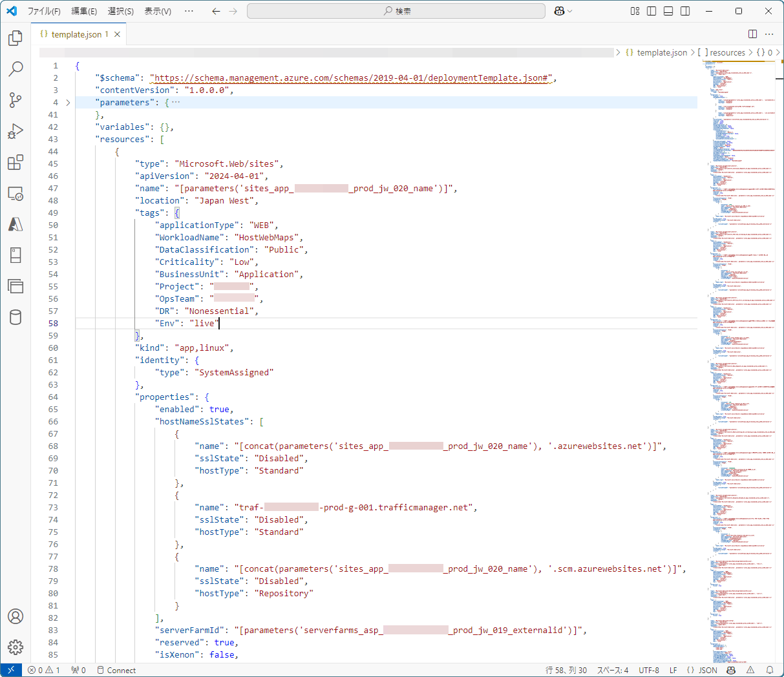Open the Source Control view
Screen dimensions: 784x677
[x=15, y=99]
